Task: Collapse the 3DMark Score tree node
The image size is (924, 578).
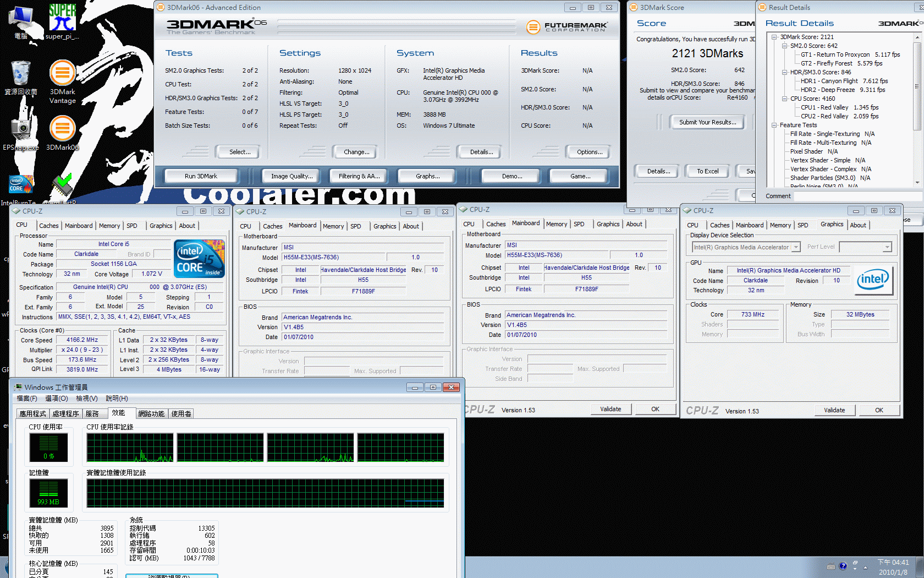Action: point(774,37)
